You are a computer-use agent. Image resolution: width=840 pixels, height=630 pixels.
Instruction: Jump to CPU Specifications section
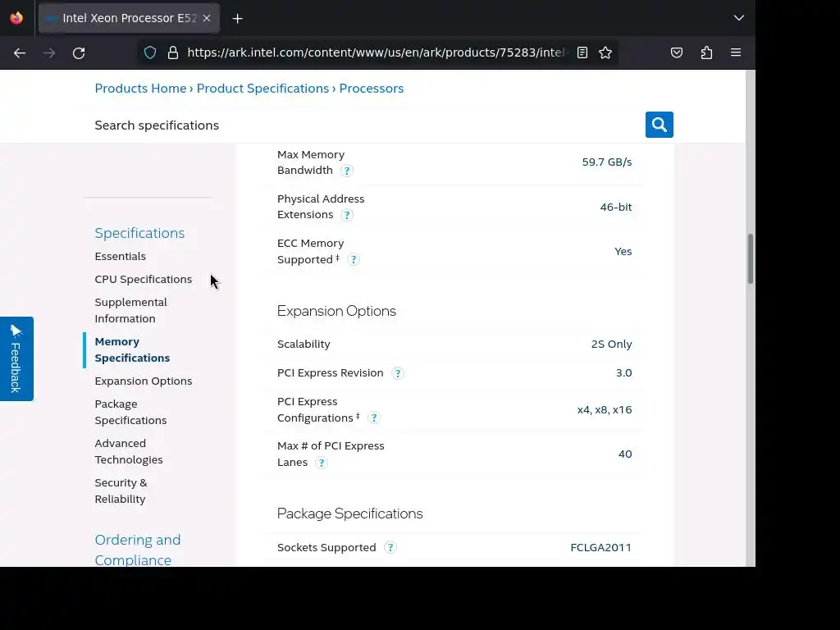tap(143, 280)
